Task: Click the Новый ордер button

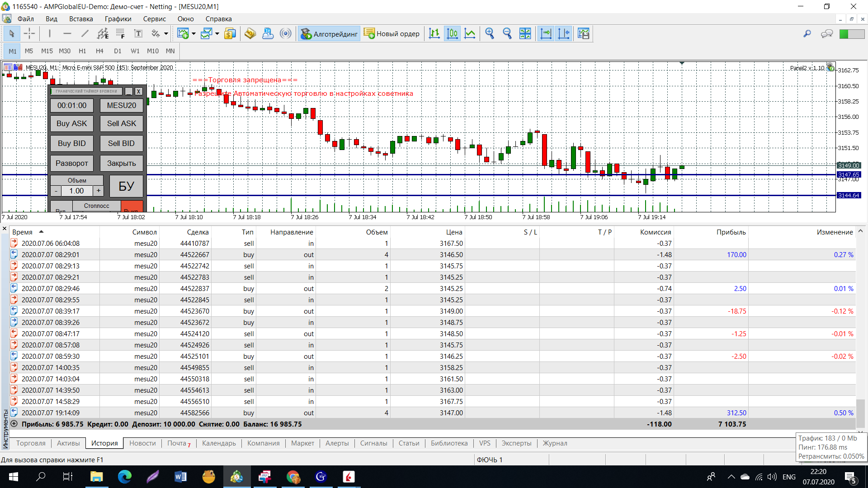Action: pyautogui.click(x=392, y=34)
